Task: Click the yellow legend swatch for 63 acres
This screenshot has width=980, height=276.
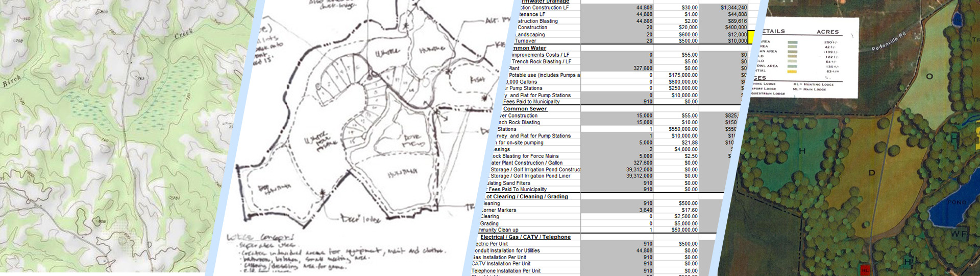Action: (x=792, y=72)
